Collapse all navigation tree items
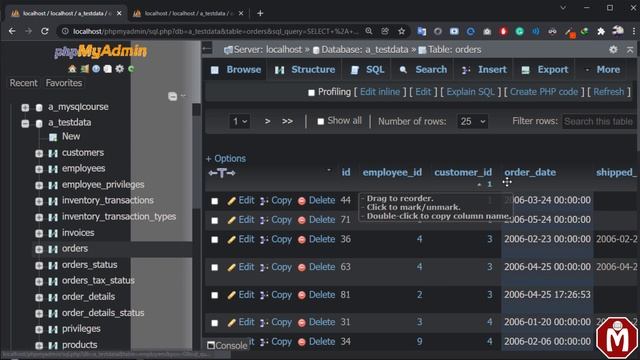 172,96
